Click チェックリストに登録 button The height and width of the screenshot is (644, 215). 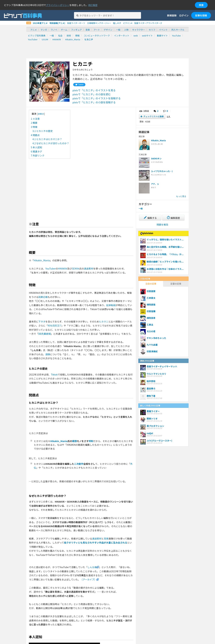[x=152, y=117]
